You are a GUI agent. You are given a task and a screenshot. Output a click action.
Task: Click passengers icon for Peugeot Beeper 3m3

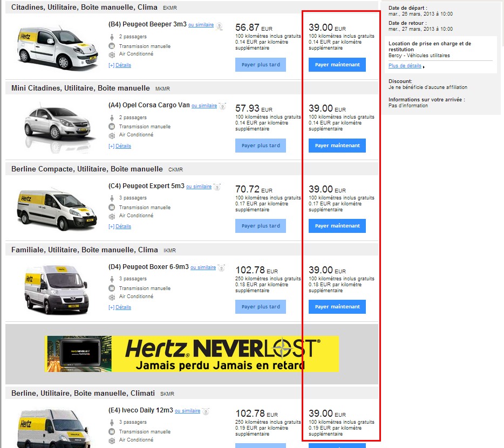click(112, 37)
